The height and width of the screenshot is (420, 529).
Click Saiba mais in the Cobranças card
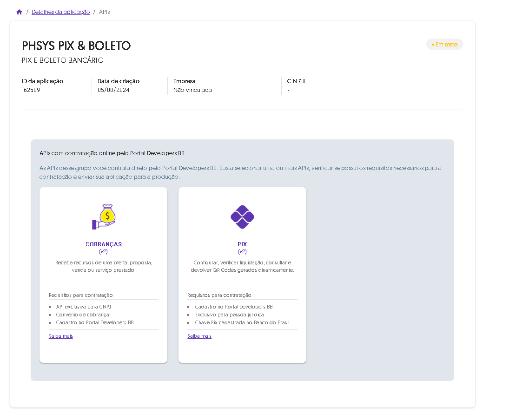[61, 336]
